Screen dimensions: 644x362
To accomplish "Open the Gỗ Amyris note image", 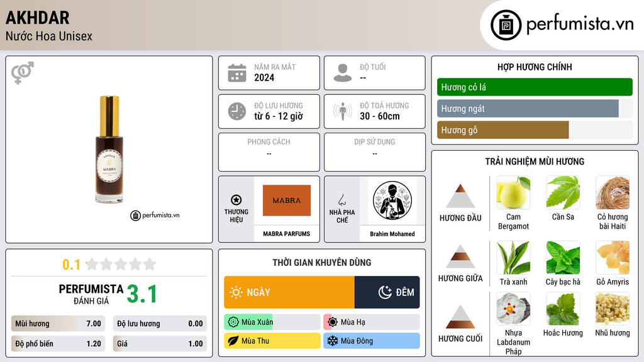I will pyautogui.click(x=613, y=257).
